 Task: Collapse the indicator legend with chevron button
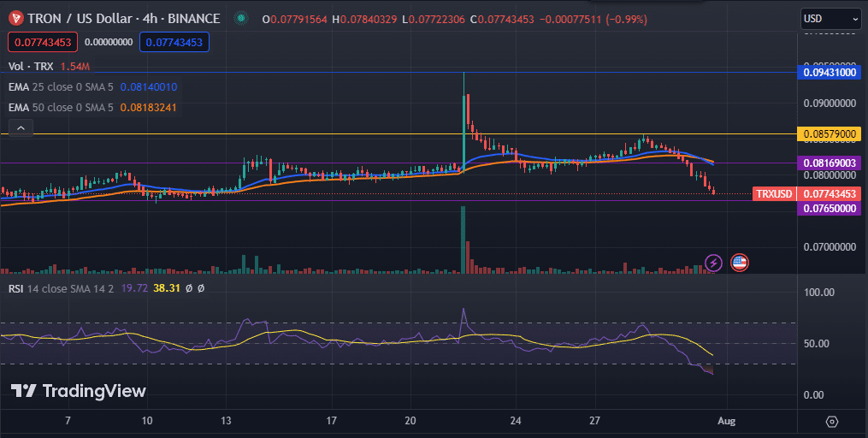[21, 128]
